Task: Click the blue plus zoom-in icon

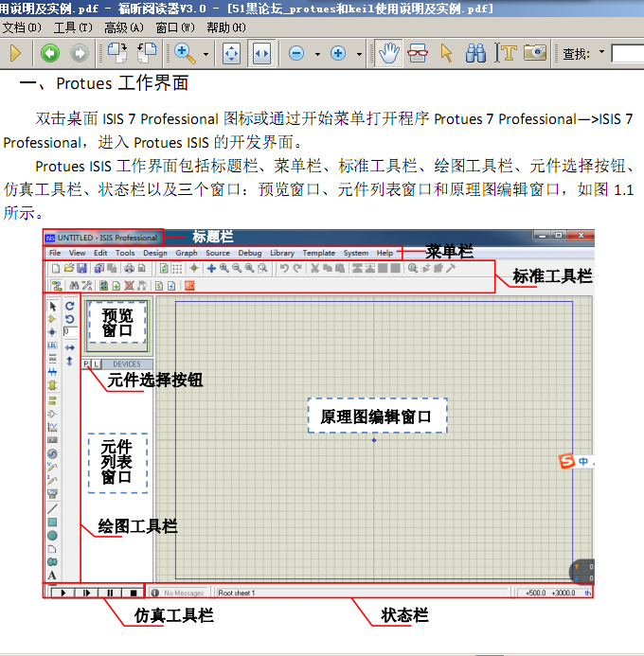Action: [x=338, y=53]
